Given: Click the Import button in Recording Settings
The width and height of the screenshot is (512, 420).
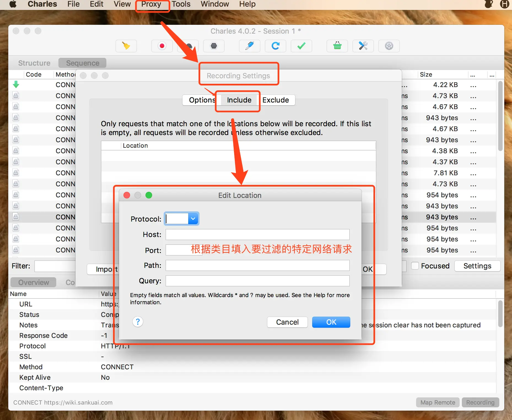Looking at the screenshot, I should pyautogui.click(x=103, y=269).
